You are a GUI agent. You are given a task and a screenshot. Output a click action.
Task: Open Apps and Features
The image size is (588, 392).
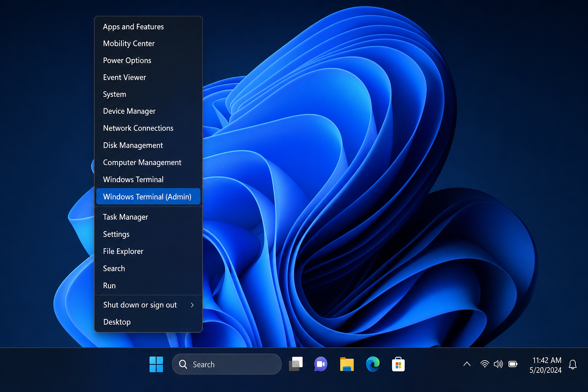(x=148, y=27)
